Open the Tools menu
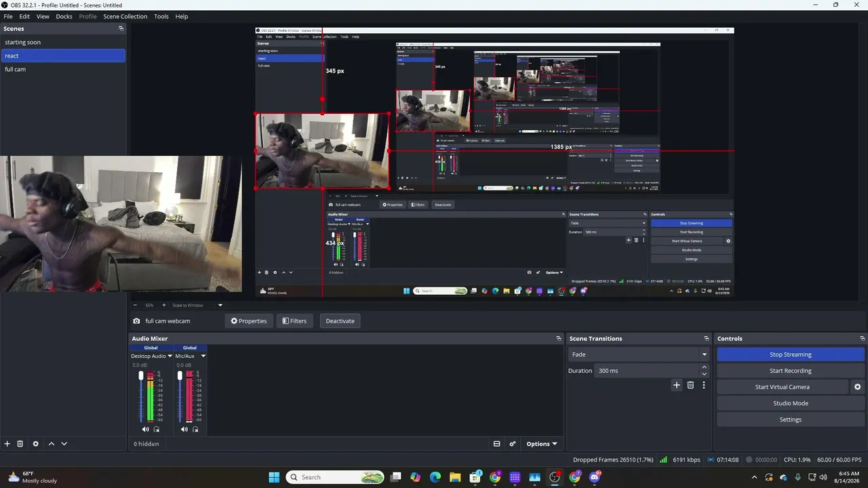The height and width of the screenshot is (488, 868). [x=161, y=16]
